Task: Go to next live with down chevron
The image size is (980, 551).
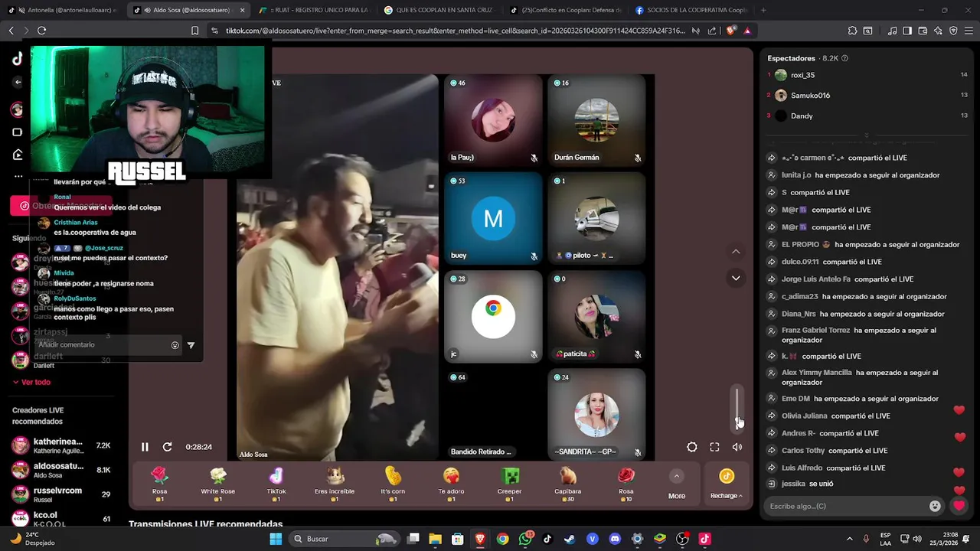Action: (x=736, y=278)
